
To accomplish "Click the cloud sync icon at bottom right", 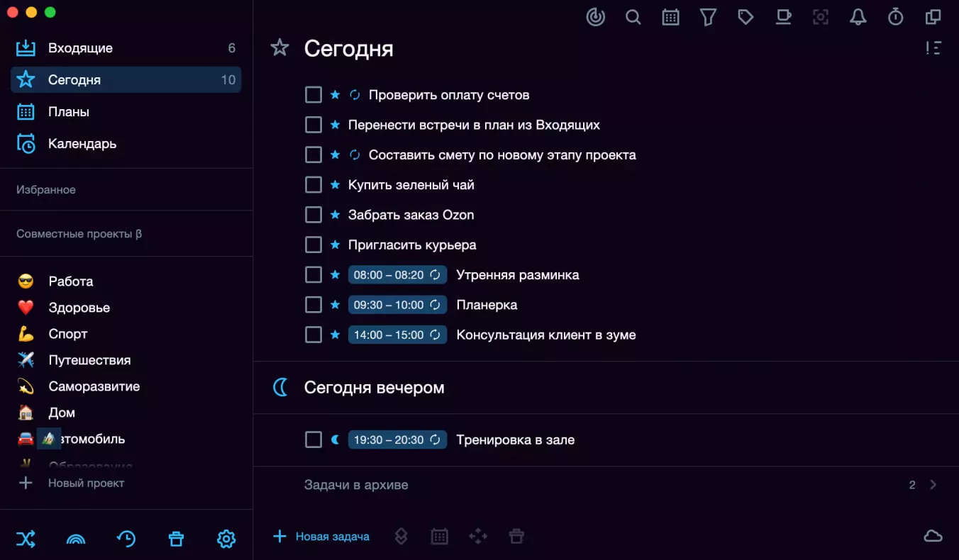I will pyautogui.click(x=933, y=536).
